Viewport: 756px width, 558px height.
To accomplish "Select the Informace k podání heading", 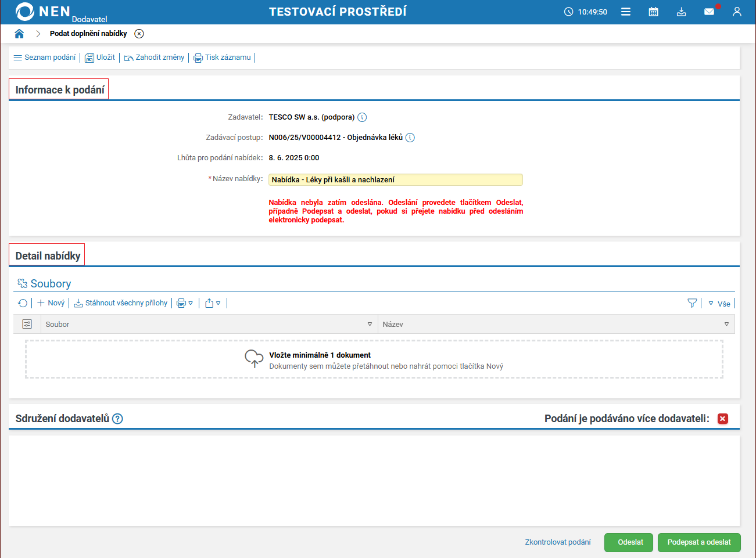I will pyautogui.click(x=60, y=90).
